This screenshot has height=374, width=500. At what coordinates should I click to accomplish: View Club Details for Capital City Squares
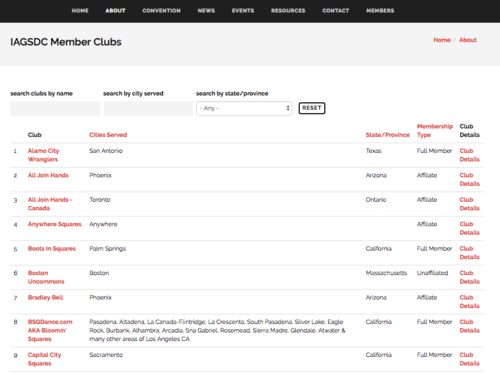(x=469, y=359)
